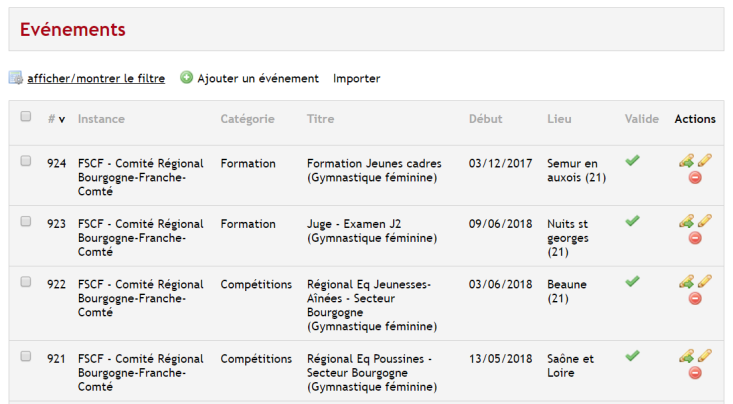Select the checkbox for event 922
This screenshot has height=404, width=733.
[26, 282]
